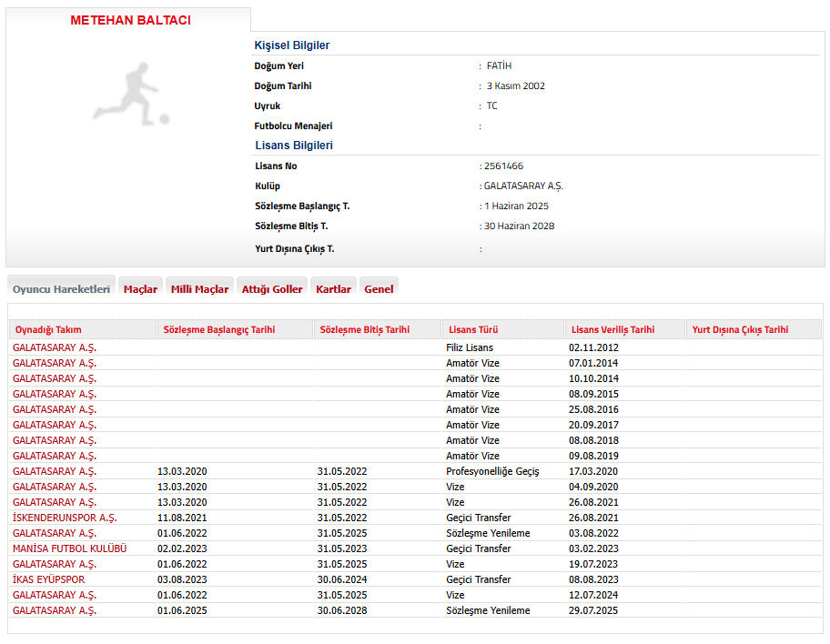The height and width of the screenshot is (644, 830).
Task: Click the Lisans Veriliş Tarihi column header
Action: (612, 329)
